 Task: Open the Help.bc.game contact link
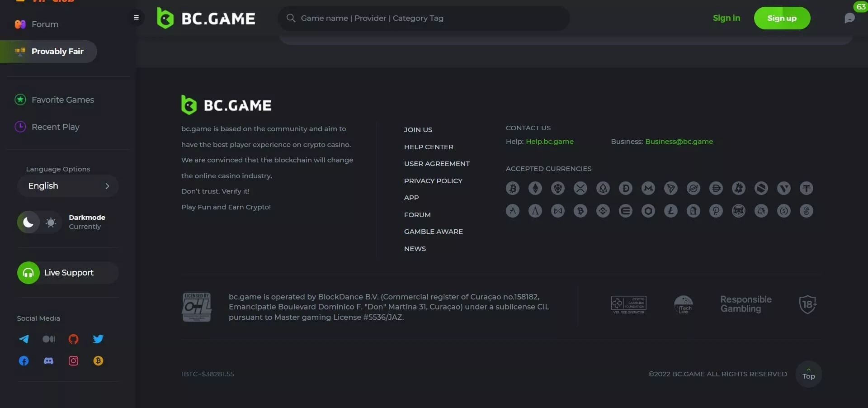click(549, 142)
